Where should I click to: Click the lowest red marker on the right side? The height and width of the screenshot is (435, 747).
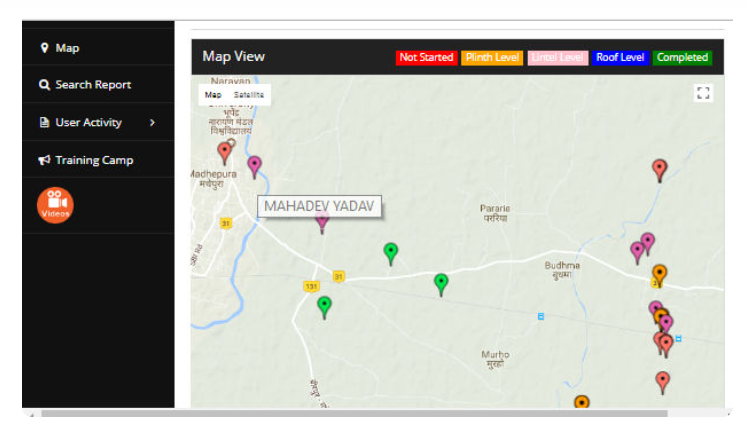(x=663, y=383)
